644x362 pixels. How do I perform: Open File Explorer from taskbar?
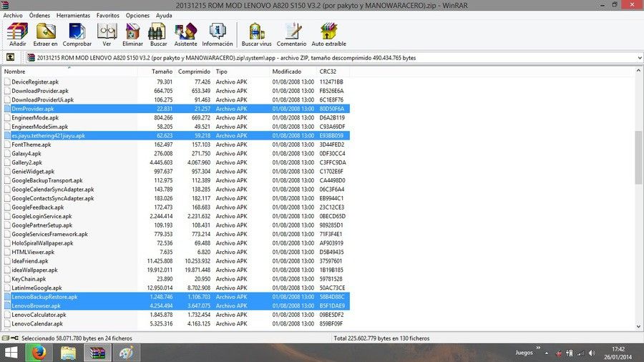68,353
